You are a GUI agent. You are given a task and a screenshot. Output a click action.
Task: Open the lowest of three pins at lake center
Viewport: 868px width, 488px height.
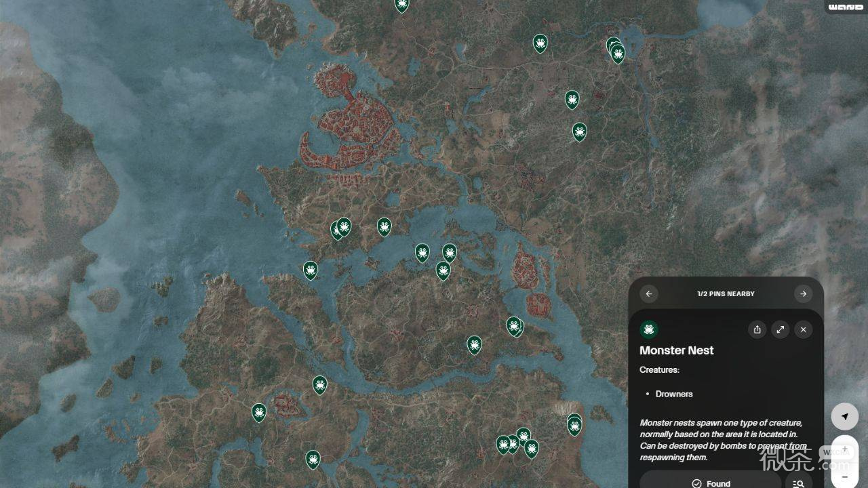click(443, 270)
